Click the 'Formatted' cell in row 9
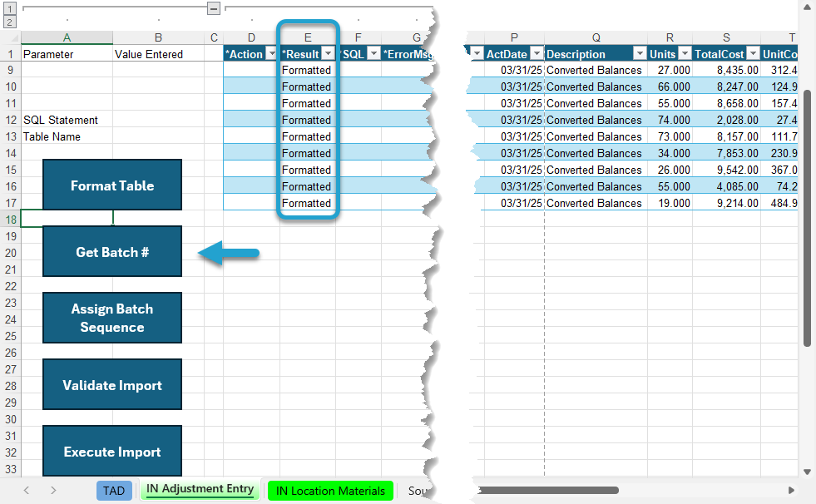 307,70
